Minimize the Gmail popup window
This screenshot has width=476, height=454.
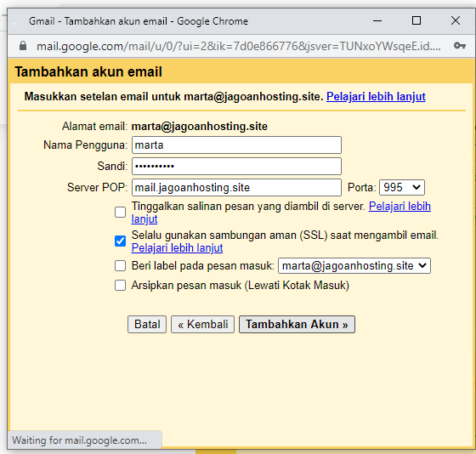tap(377, 21)
